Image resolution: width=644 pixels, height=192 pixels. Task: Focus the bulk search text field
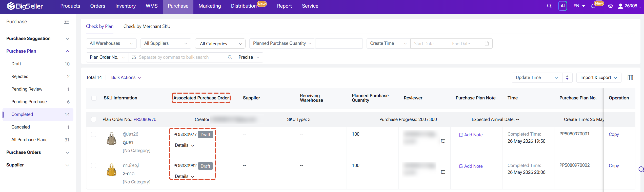tap(181, 57)
